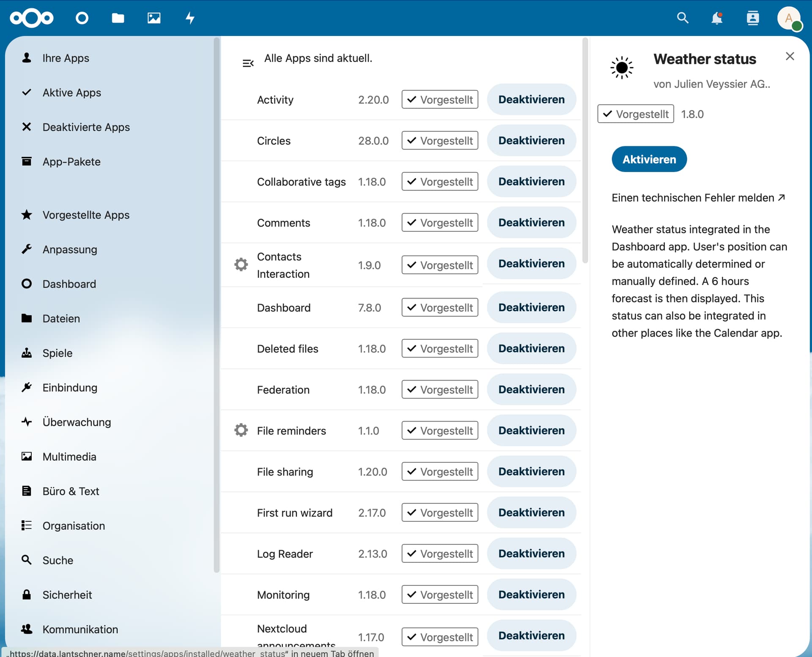
Task: Click the gear icon next to File reminders
Action: 241,430
